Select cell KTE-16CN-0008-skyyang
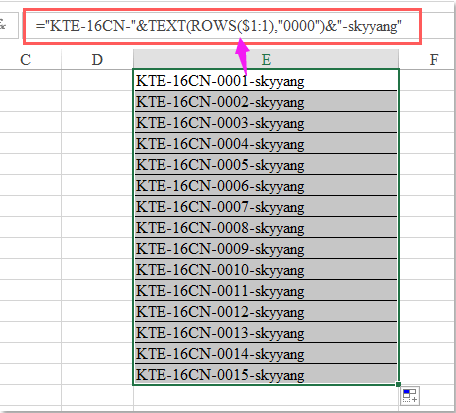Screen dimensions: 456x413 [266, 227]
